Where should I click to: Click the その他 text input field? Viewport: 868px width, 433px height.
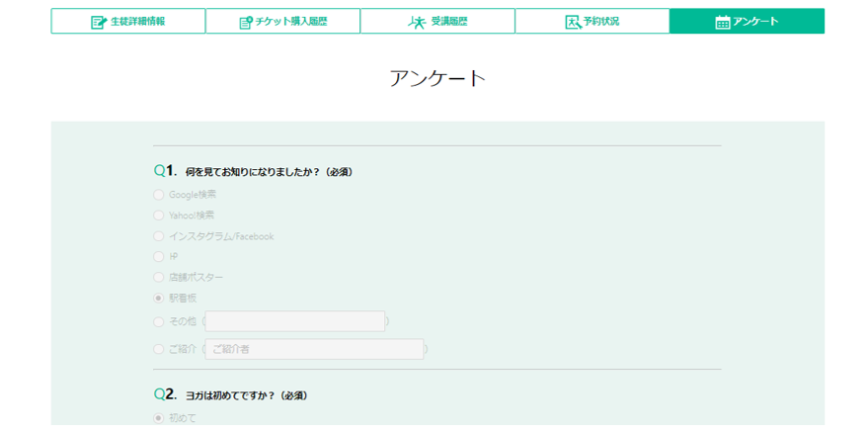[x=295, y=321]
